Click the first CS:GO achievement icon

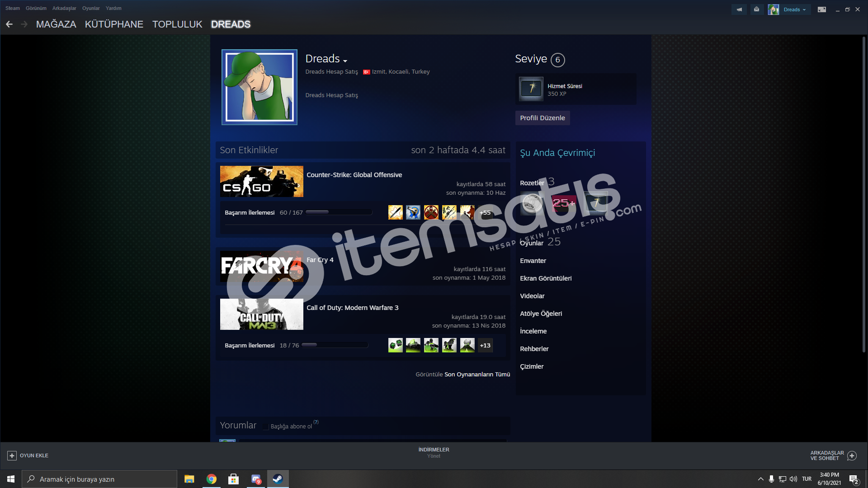click(x=395, y=212)
